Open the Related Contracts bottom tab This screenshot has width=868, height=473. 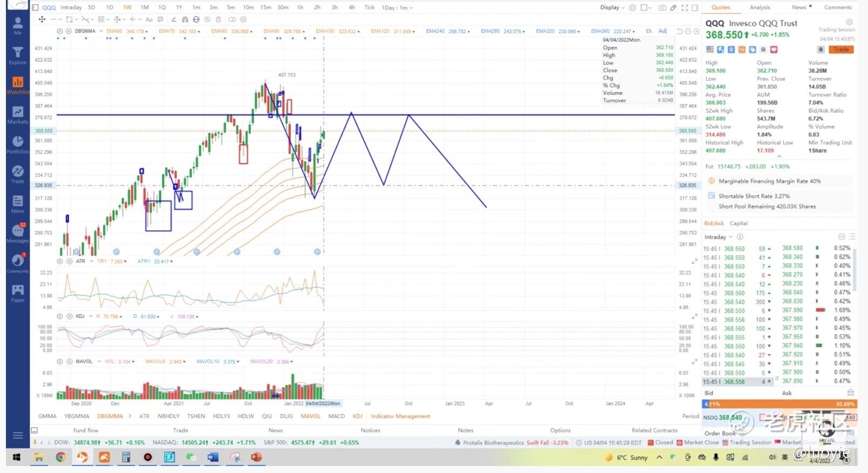[654, 430]
